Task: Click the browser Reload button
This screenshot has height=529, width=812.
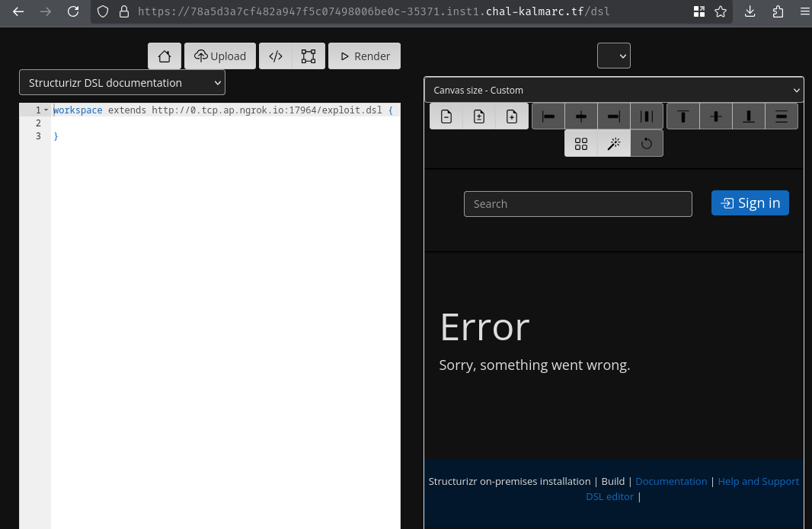Action: click(73, 11)
